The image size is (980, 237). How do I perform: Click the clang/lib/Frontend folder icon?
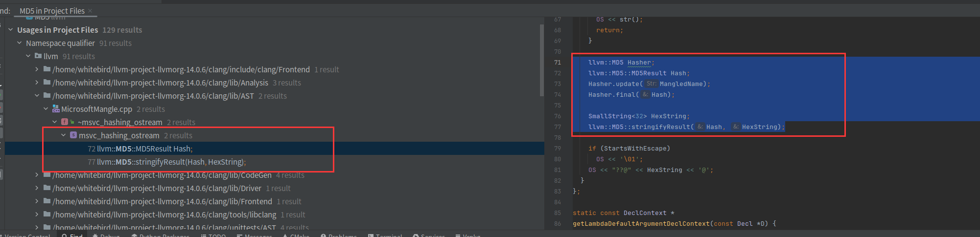tap(47, 201)
